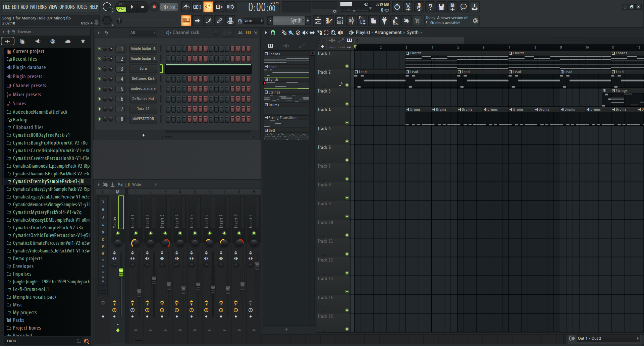Screen dimensions: 644x346
Task: Click the Master track volume fader
Action: pos(121,272)
